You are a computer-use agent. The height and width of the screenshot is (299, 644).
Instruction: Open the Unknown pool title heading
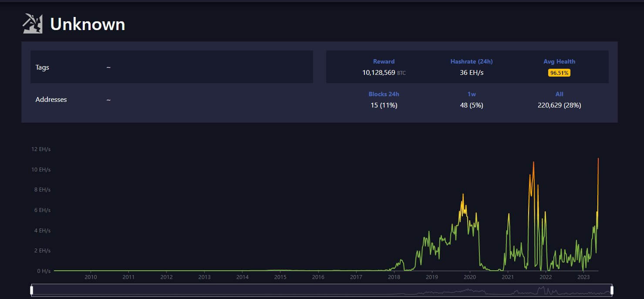[x=87, y=24]
